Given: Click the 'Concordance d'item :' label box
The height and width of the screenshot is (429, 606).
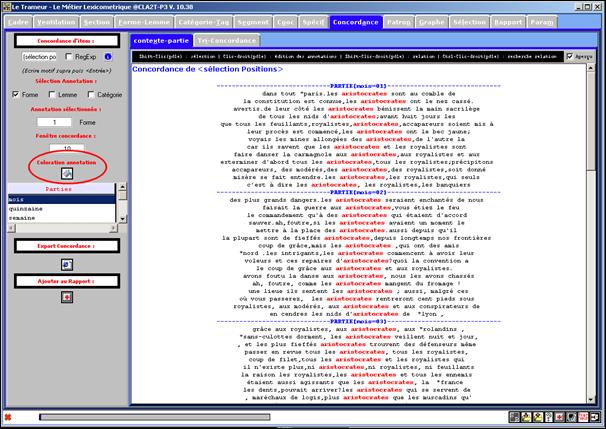Looking at the screenshot, I should [66, 41].
